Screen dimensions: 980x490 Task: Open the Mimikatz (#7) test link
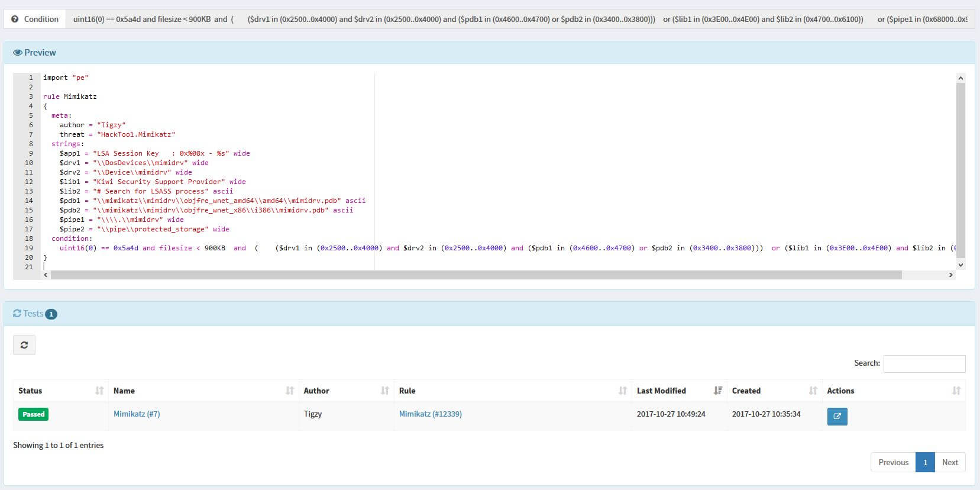(x=137, y=414)
